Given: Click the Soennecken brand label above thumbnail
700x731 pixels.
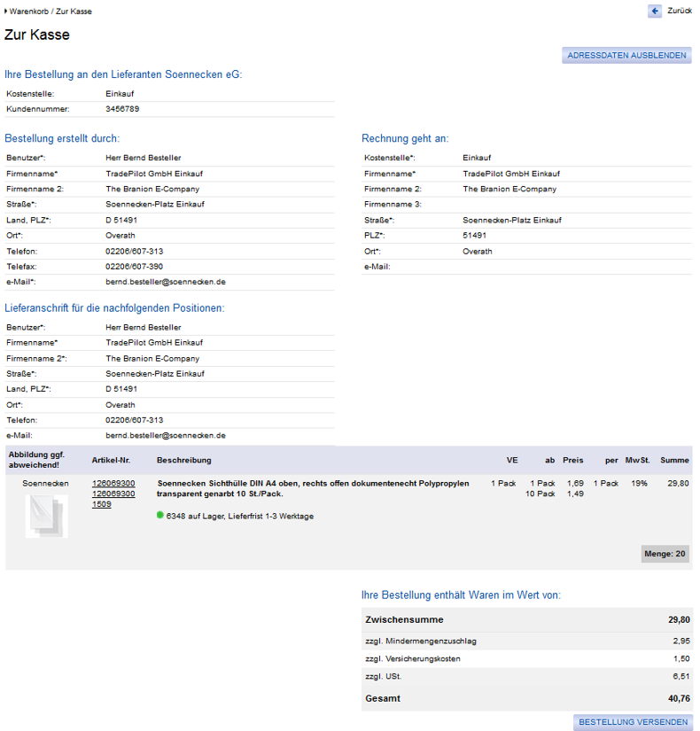Looking at the screenshot, I should tap(45, 484).
